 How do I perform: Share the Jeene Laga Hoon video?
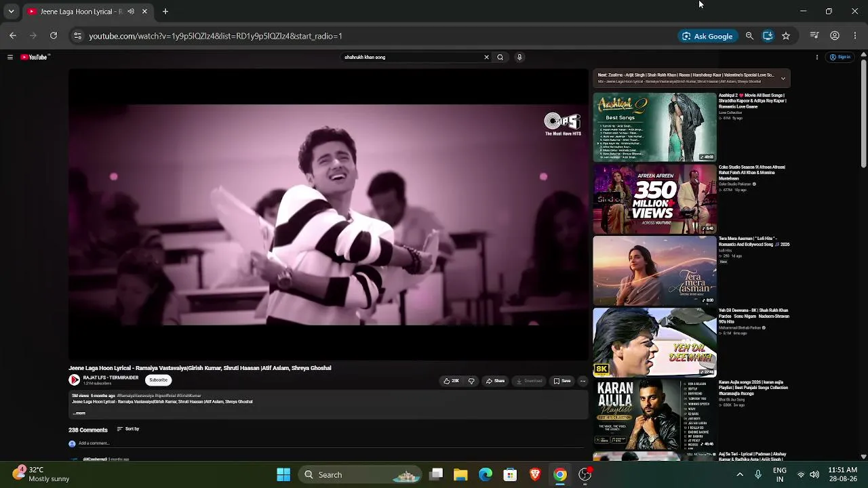tap(495, 381)
